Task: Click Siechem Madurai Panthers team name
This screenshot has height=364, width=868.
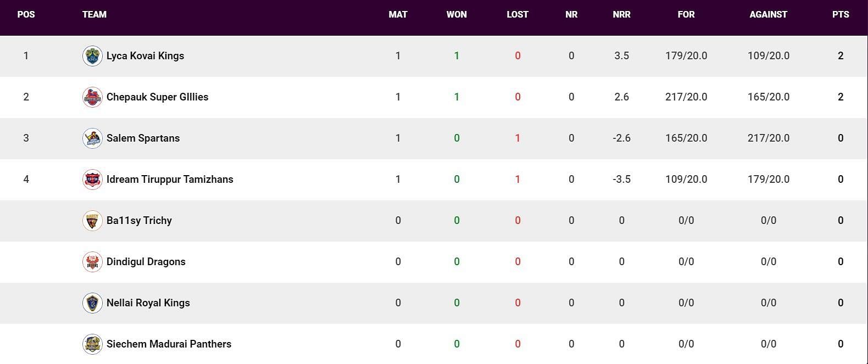Action: 169,344
